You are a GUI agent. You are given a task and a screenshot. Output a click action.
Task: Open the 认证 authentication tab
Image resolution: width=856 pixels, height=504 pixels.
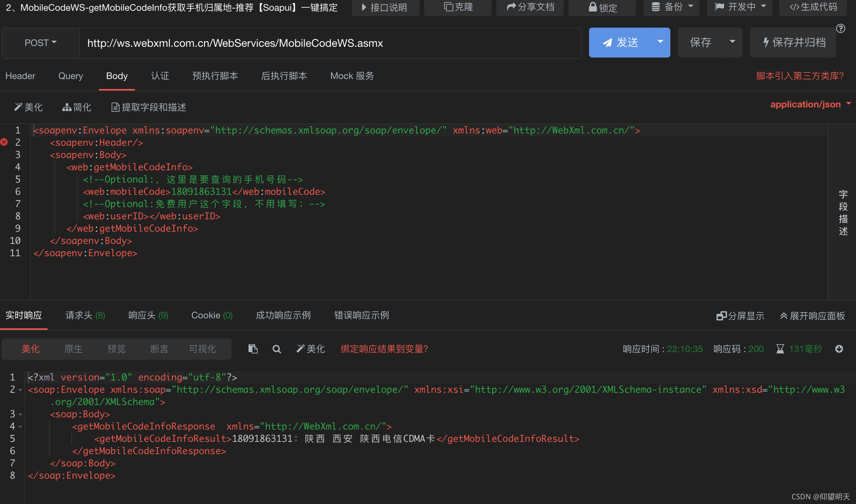click(160, 76)
